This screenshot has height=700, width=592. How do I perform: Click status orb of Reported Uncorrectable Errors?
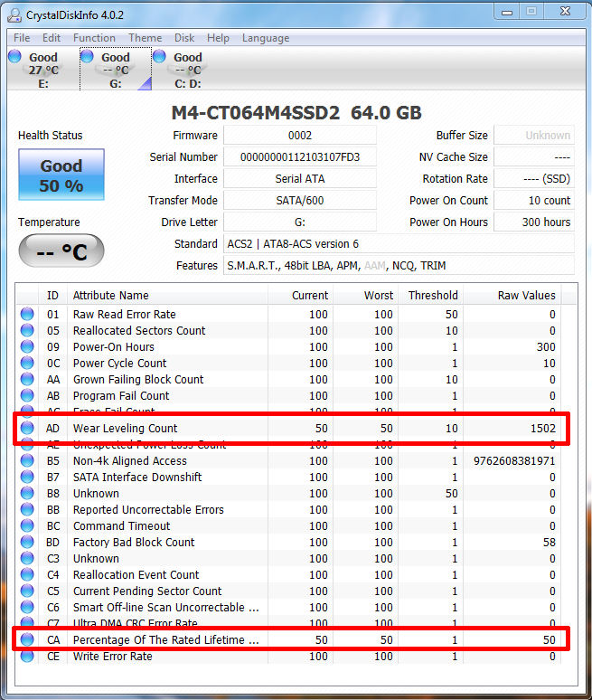(x=27, y=509)
